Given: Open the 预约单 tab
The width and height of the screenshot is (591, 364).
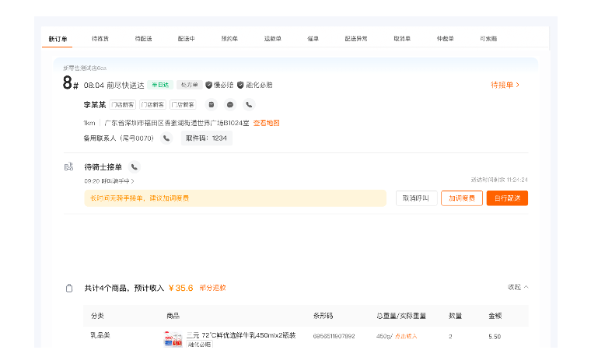Looking at the screenshot, I should (x=229, y=39).
